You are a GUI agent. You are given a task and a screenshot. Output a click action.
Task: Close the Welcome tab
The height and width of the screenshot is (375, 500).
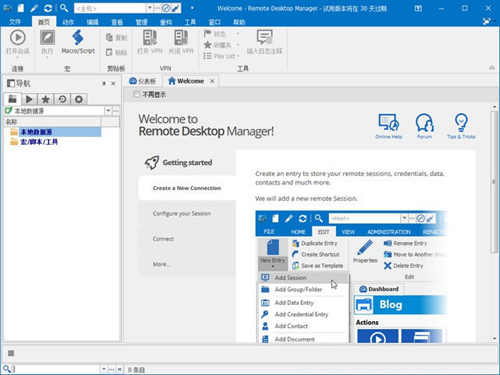coord(212,81)
